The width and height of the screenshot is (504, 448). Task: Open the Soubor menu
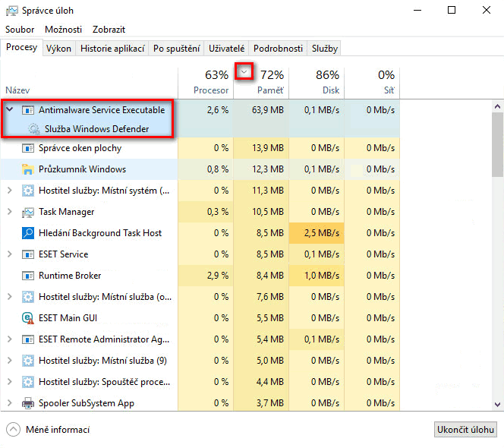20,30
